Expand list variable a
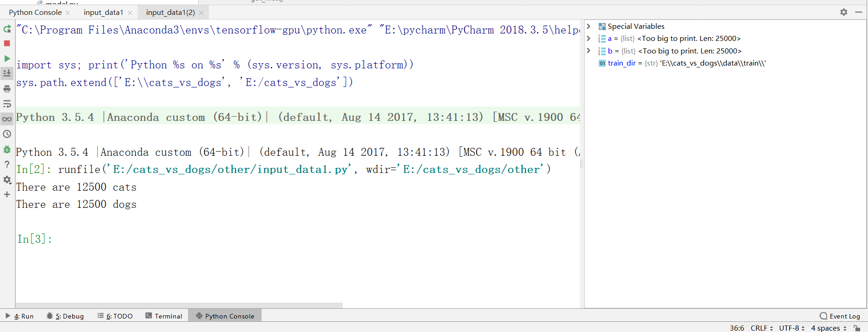Image resolution: width=868 pixels, height=332 pixels. (589, 38)
